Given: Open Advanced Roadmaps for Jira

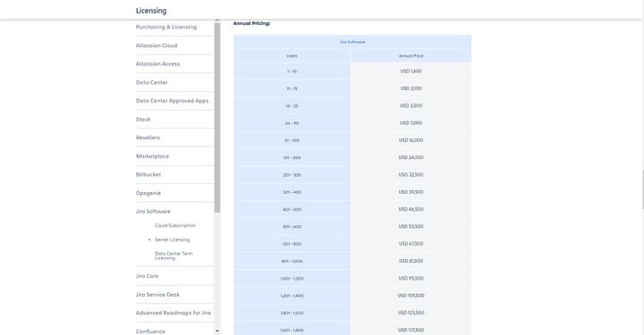Looking at the screenshot, I should 174,313.
